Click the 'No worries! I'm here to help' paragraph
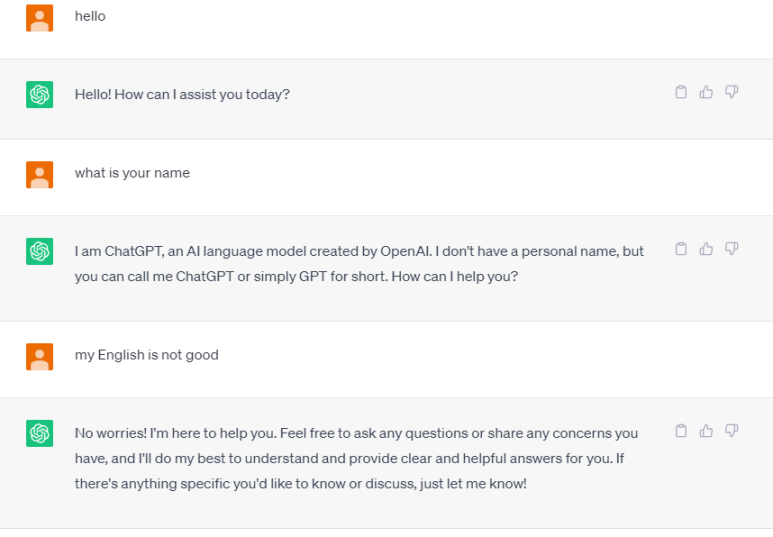The width and height of the screenshot is (773, 537). point(356,459)
